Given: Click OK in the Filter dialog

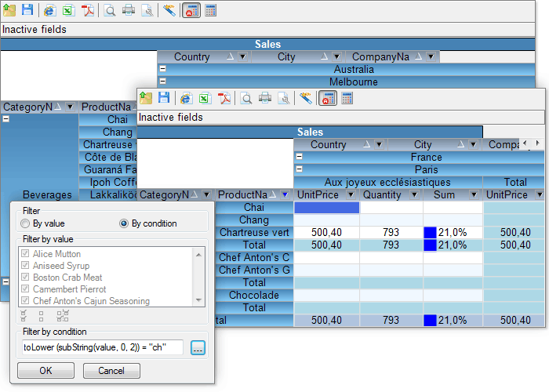Looking at the screenshot, I should (x=45, y=371).
